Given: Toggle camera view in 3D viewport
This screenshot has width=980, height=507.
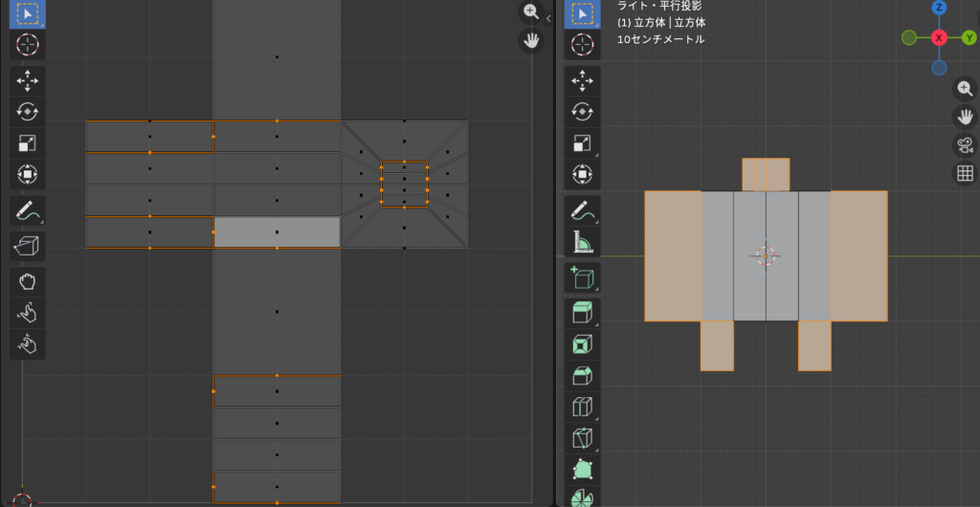Looking at the screenshot, I should [x=965, y=145].
